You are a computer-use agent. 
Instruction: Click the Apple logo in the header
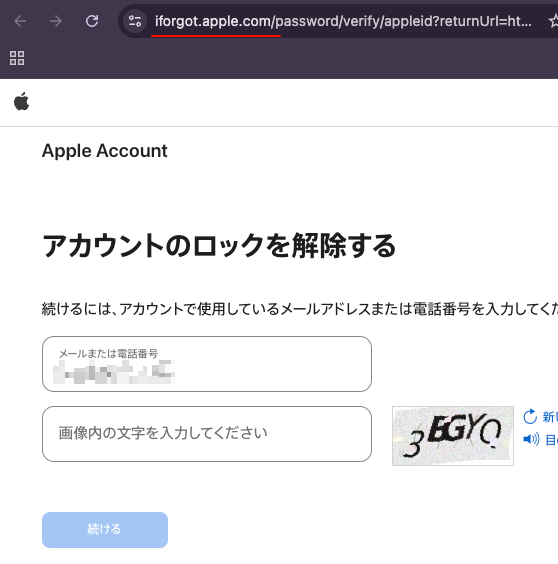coord(22,101)
